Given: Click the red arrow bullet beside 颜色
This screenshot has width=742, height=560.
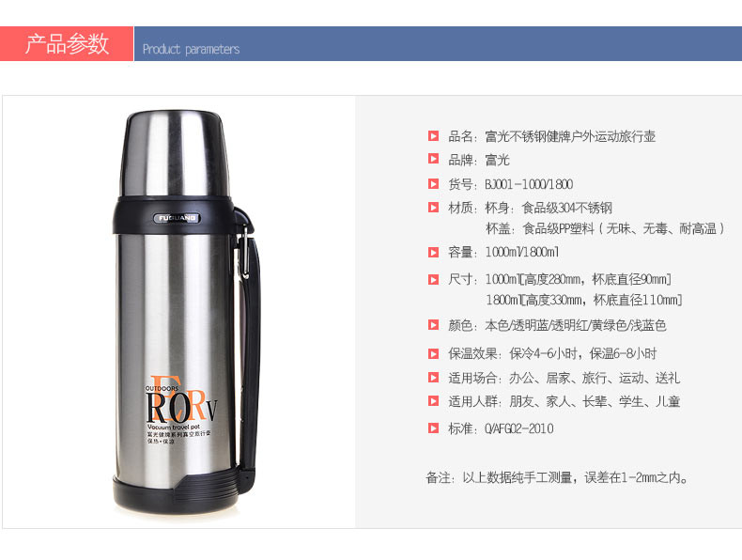Looking at the screenshot, I should click(433, 325).
